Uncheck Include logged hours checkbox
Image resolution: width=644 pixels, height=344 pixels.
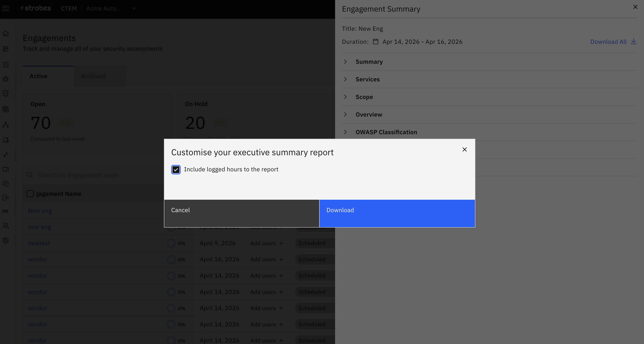[x=176, y=170]
